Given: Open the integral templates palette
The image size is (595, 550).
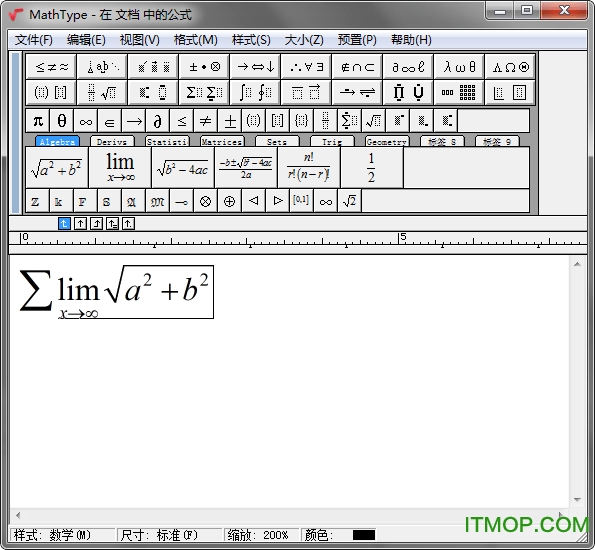Looking at the screenshot, I should tap(255, 92).
